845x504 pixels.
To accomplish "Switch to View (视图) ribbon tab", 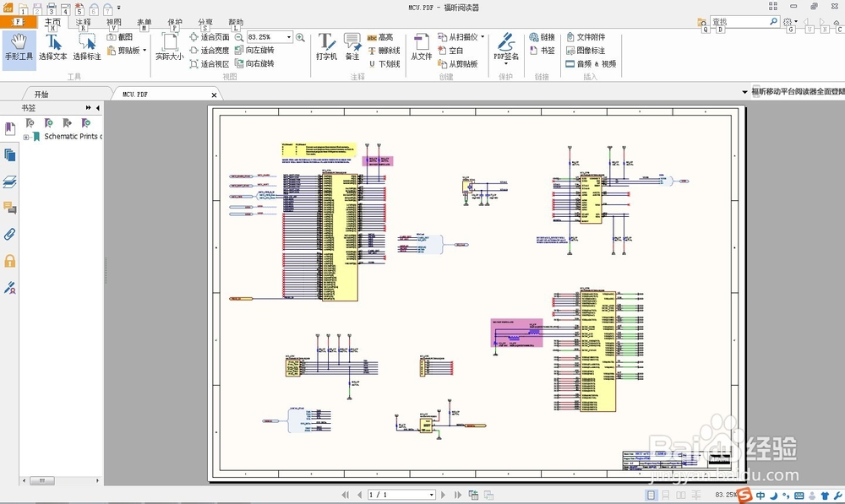I will tap(114, 22).
